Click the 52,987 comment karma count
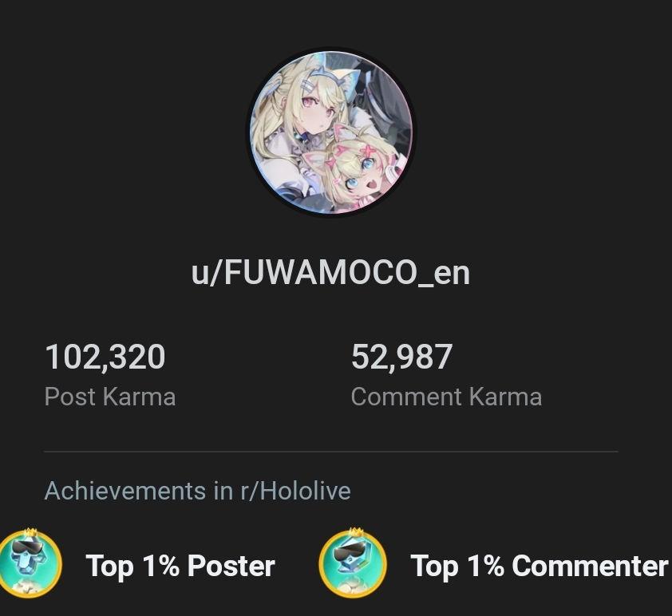The image size is (672, 616). click(x=401, y=357)
